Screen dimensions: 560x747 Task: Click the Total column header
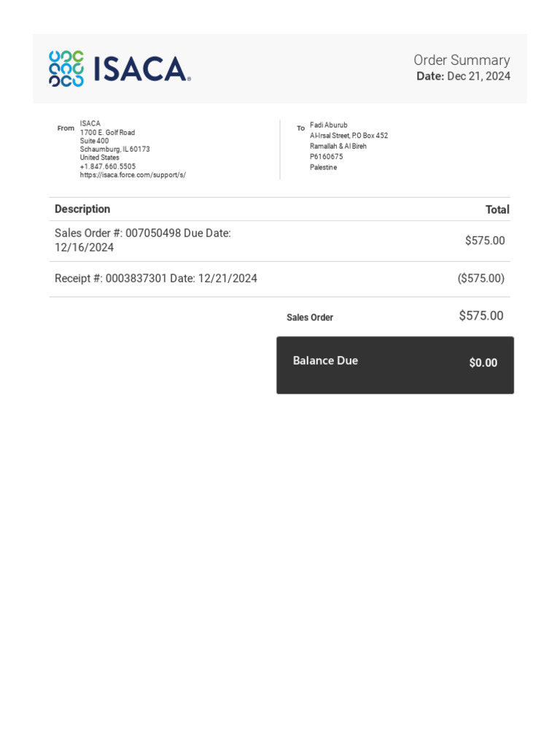tap(497, 210)
